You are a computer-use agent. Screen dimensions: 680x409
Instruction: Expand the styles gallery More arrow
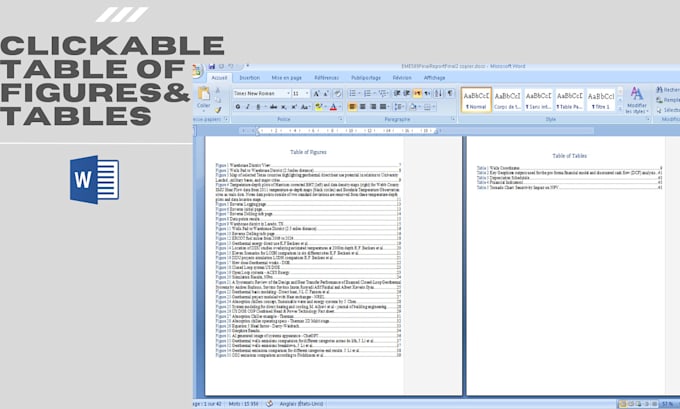click(x=620, y=108)
